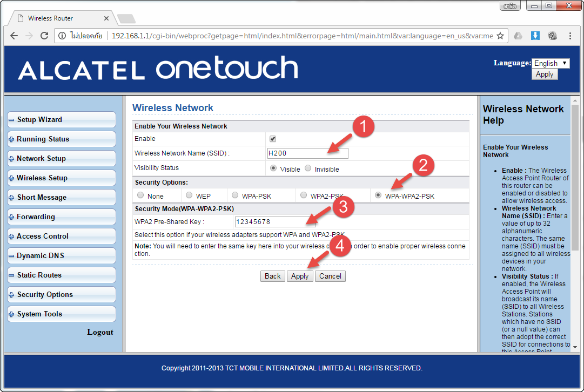Image resolution: width=584 pixels, height=392 pixels.
Task: Click help panel scrollbar up arrow
Action: pyautogui.click(x=575, y=100)
